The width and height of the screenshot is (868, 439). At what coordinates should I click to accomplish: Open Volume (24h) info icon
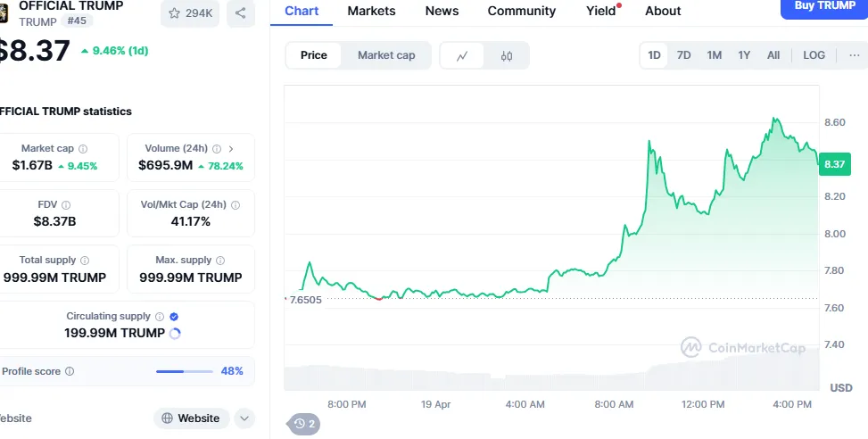point(217,148)
